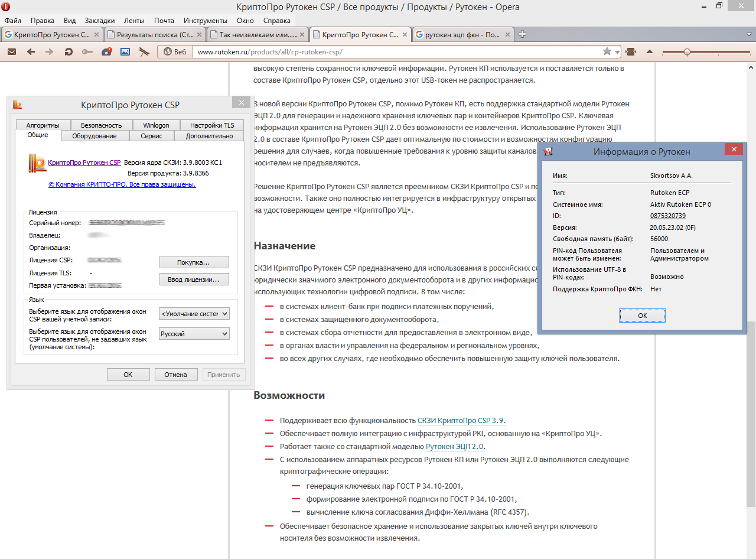The width and height of the screenshot is (756, 559).
Task: Click OK in Информация о Рутокен dialog
Action: [x=642, y=316]
